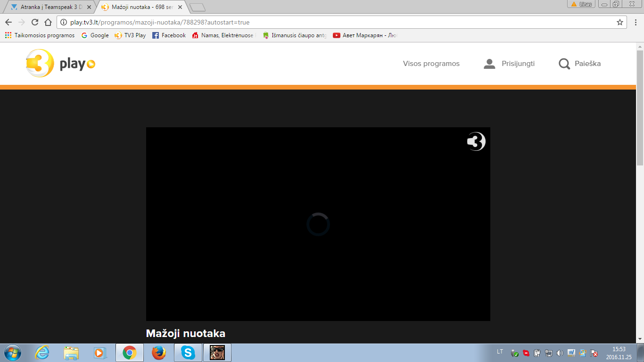644x362 pixels.
Task: Go to the browser home page
Action: [x=48, y=22]
